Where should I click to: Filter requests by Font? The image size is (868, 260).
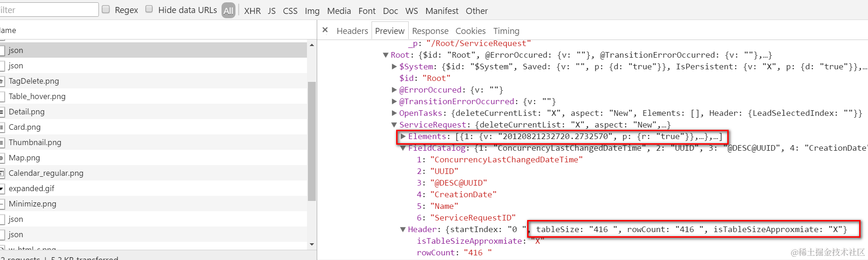[367, 11]
